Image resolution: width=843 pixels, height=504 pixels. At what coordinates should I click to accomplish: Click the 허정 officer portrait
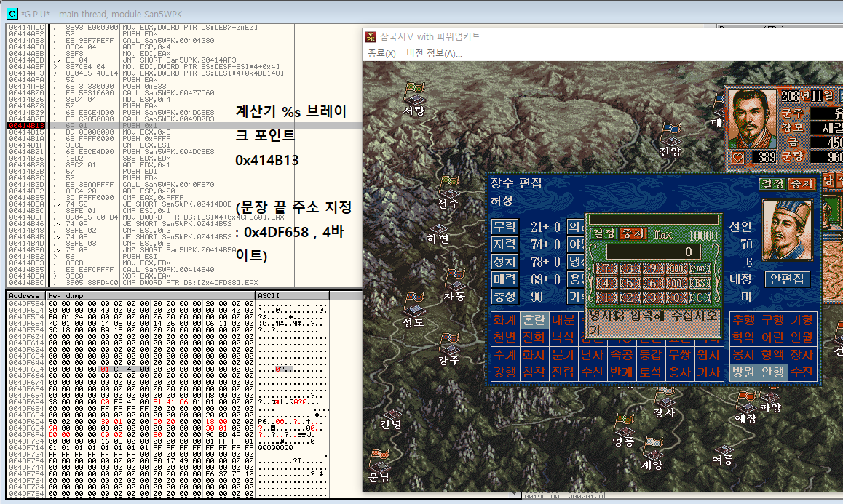coord(787,231)
